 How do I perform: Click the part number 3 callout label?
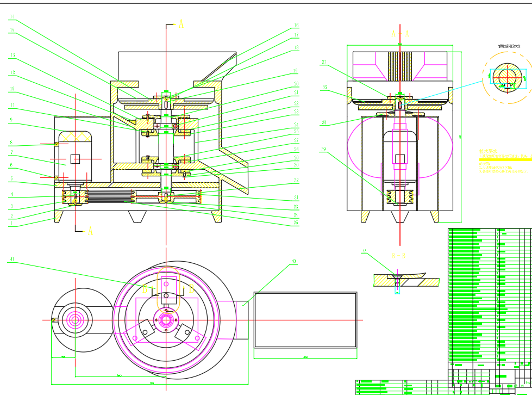tap(11, 206)
